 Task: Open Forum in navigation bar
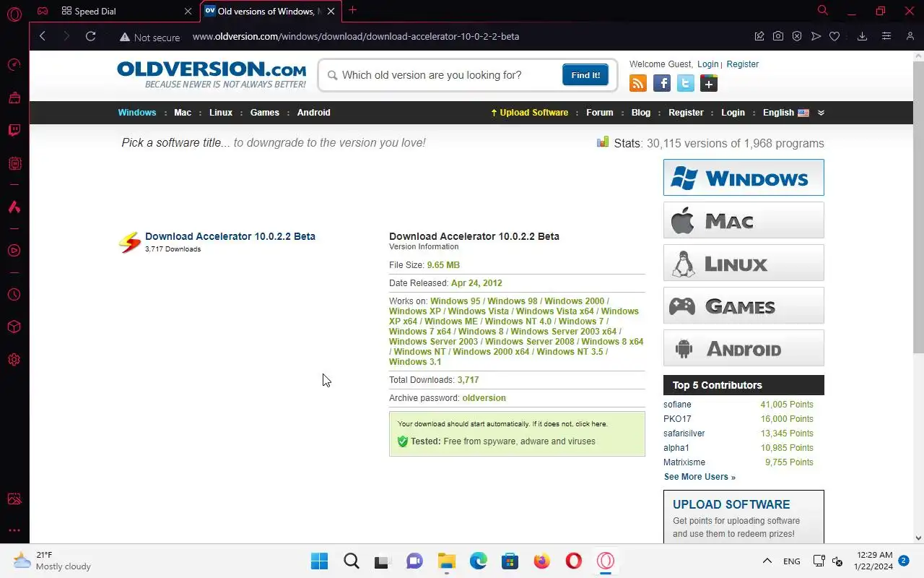click(x=600, y=113)
